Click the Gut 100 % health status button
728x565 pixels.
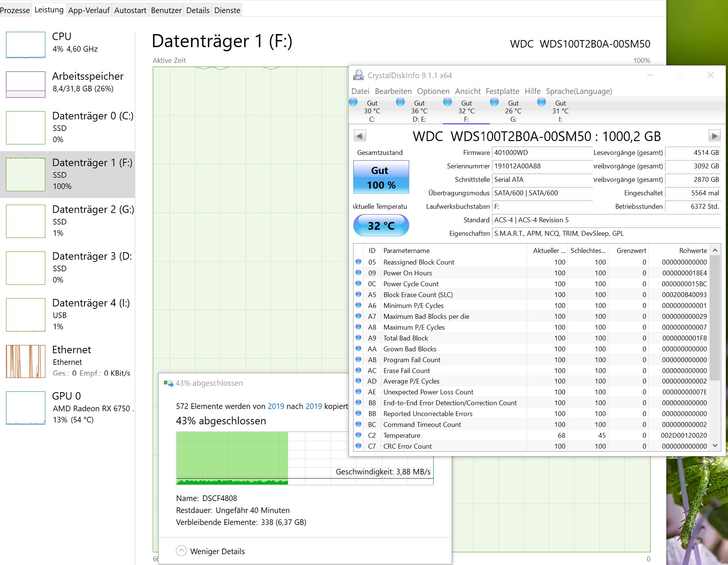(381, 177)
